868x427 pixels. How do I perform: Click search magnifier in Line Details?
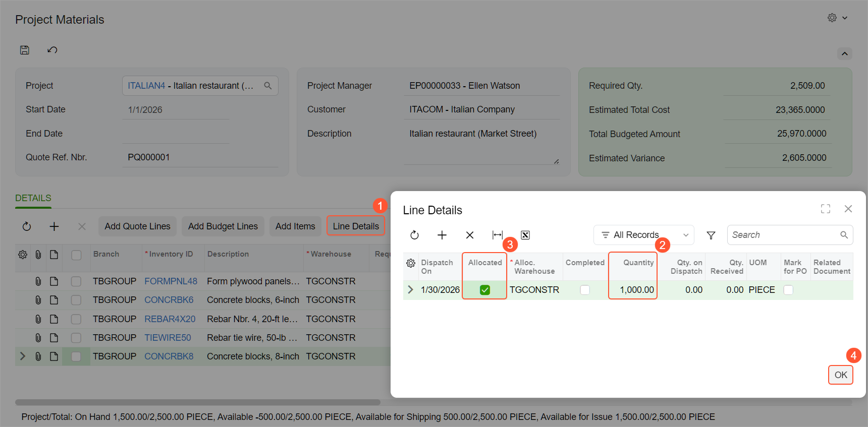point(844,235)
